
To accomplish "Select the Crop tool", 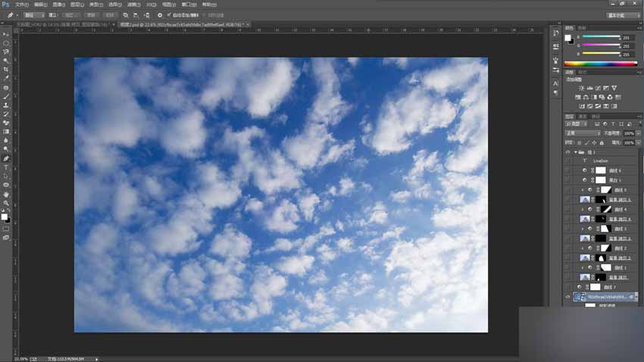I will point(6,70).
